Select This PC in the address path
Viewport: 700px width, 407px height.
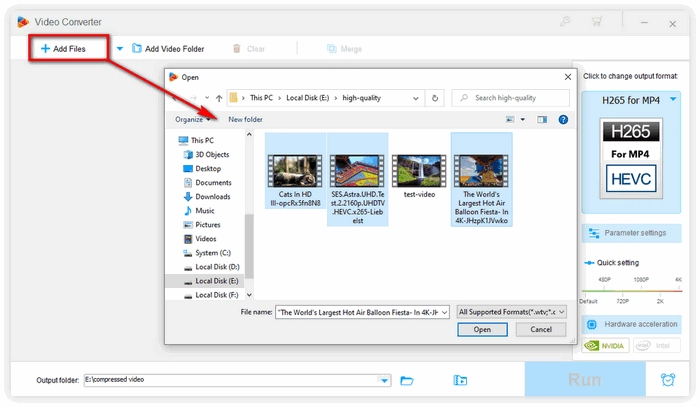tap(261, 98)
